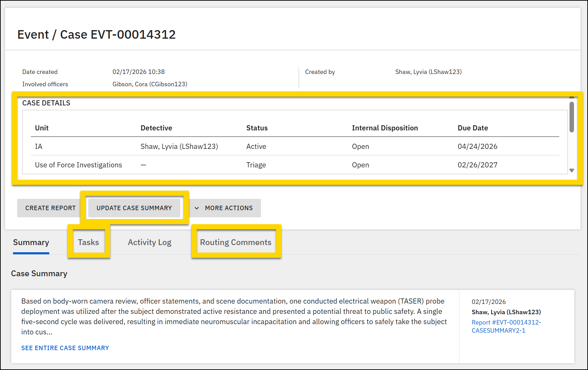Select the Summary tab

pyautogui.click(x=31, y=242)
